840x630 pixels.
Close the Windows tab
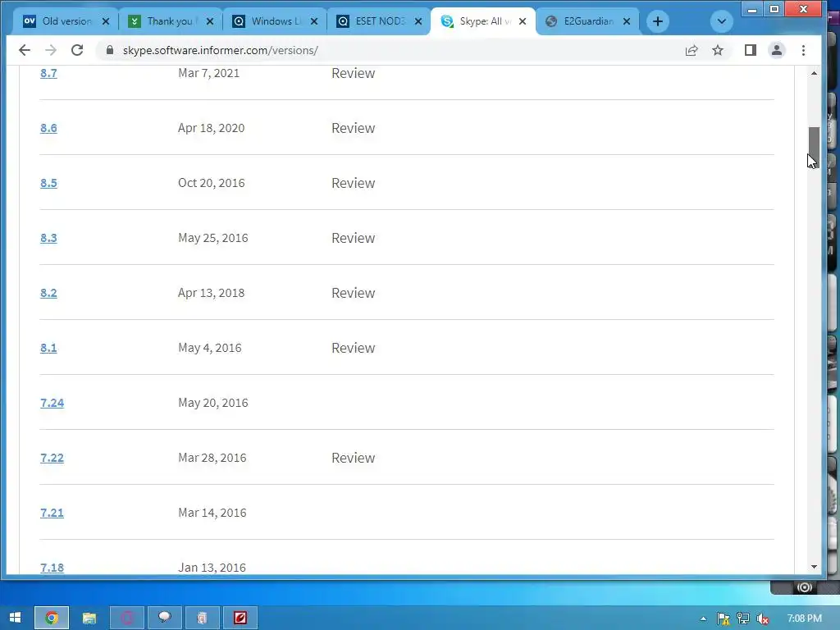314,21
